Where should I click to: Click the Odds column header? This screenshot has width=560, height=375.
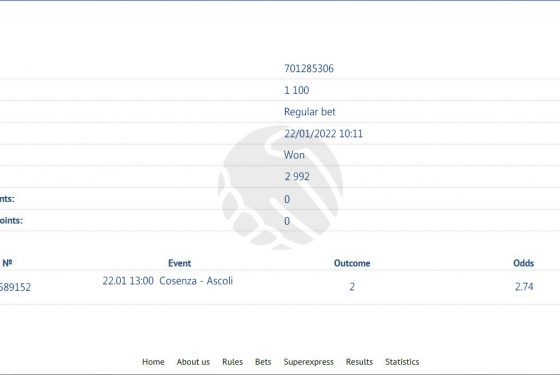pos(524,263)
